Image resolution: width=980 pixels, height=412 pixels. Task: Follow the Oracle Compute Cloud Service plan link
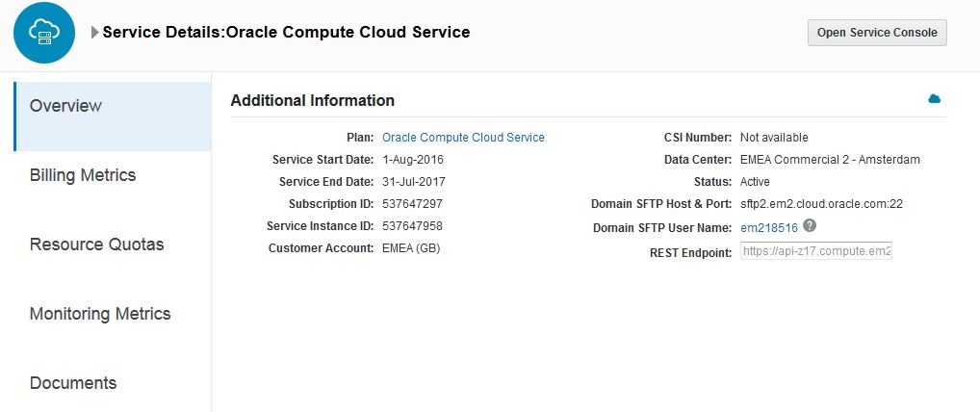(x=463, y=138)
